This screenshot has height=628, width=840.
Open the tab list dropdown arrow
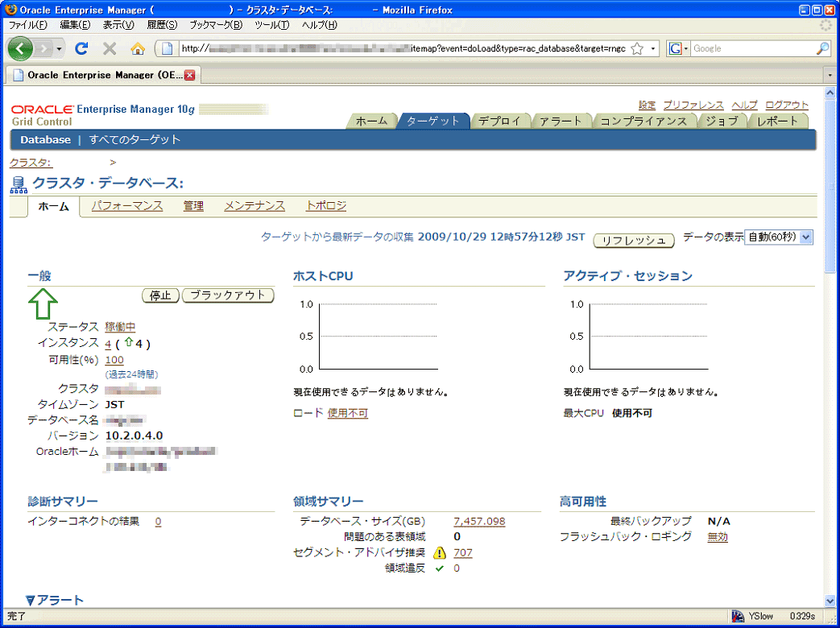click(830, 76)
